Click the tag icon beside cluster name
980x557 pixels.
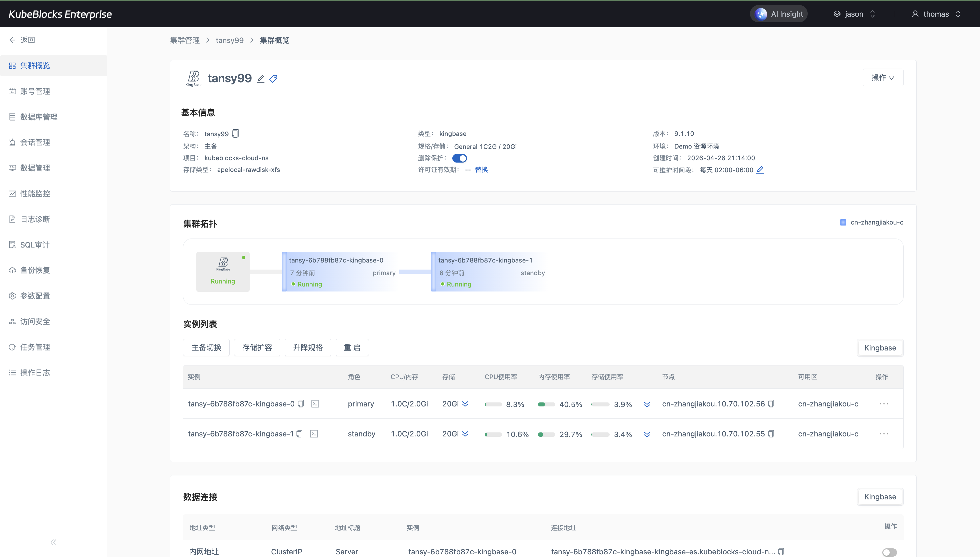[273, 79]
